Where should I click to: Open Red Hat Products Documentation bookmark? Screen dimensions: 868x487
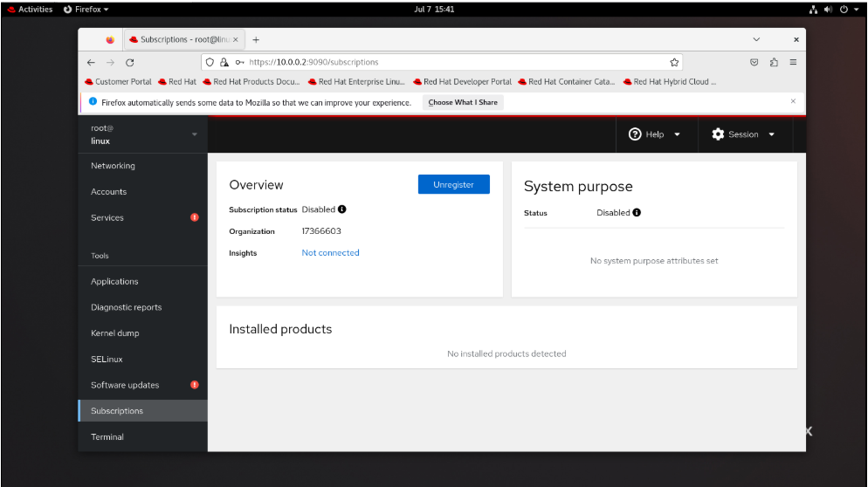(x=251, y=82)
